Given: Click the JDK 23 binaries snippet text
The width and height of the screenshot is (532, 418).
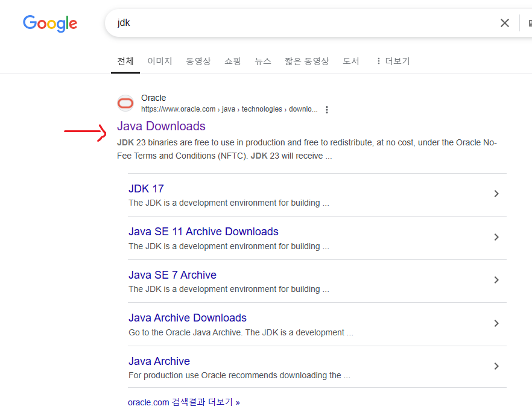Looking at the screenshot, I should [306, 150].
